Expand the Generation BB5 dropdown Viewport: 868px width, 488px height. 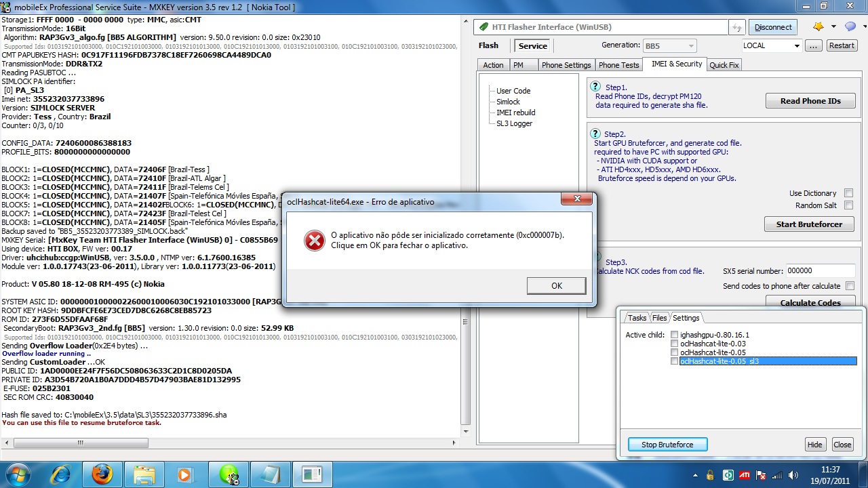[x=690, y=46]
